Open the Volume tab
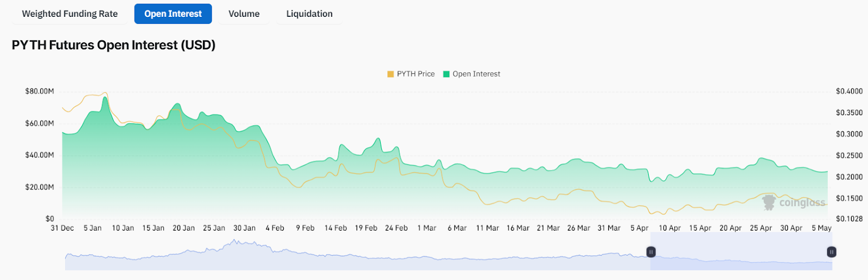The image size is (868, 280). pyautogui.click(x=244, y=14)
